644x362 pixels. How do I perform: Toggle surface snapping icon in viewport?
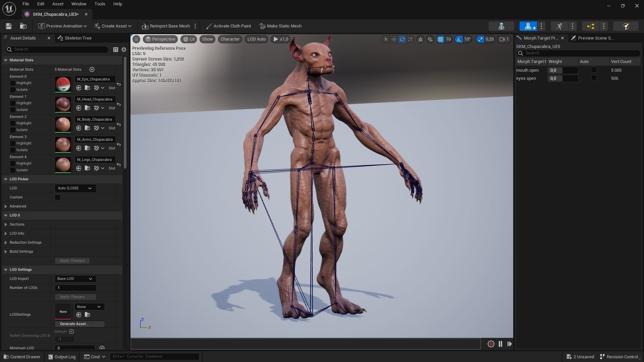point(430,39)
